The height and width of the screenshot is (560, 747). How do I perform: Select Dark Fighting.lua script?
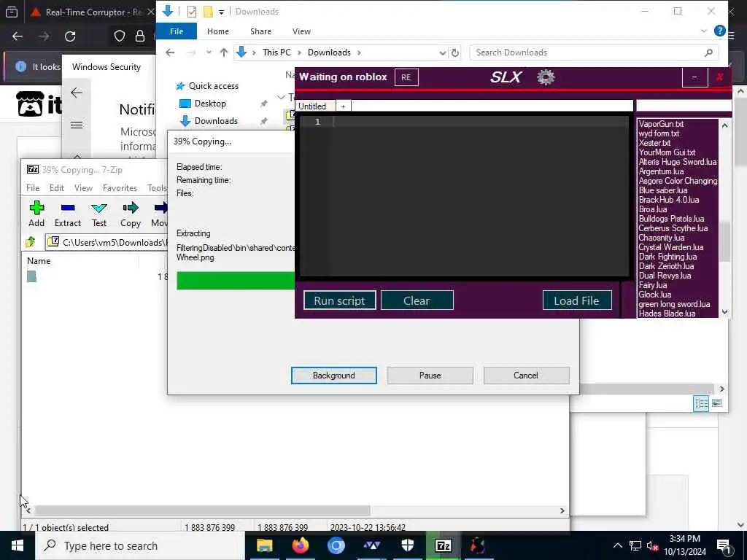(667, 257)
